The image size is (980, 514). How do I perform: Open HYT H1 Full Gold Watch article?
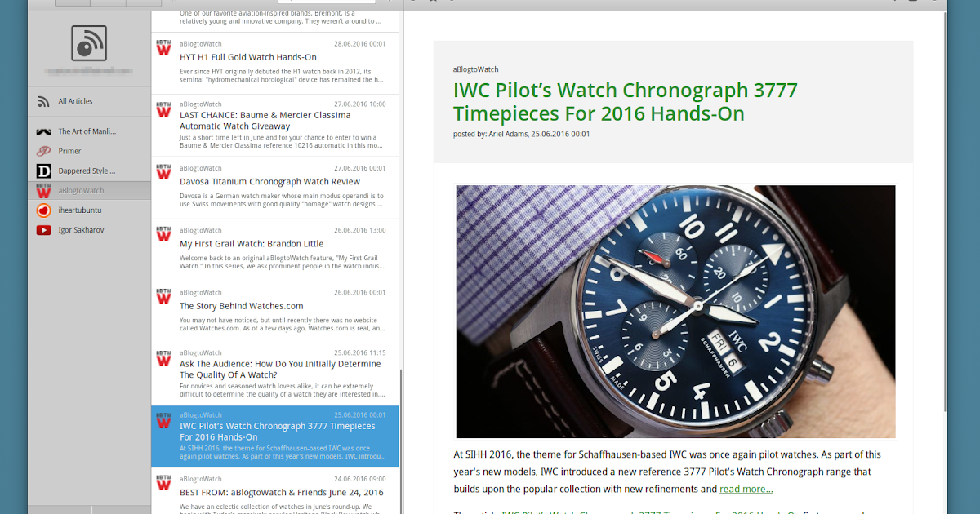(275, 63)
